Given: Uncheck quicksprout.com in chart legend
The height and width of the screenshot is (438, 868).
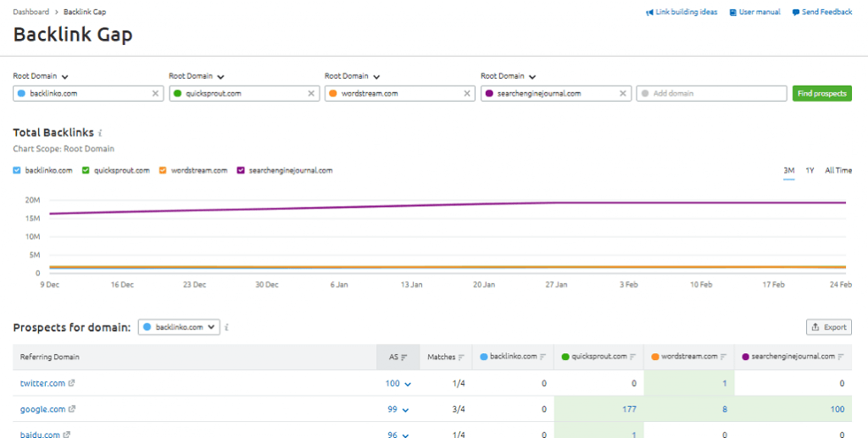Looking at the screenshot, I should pos(86,170).
